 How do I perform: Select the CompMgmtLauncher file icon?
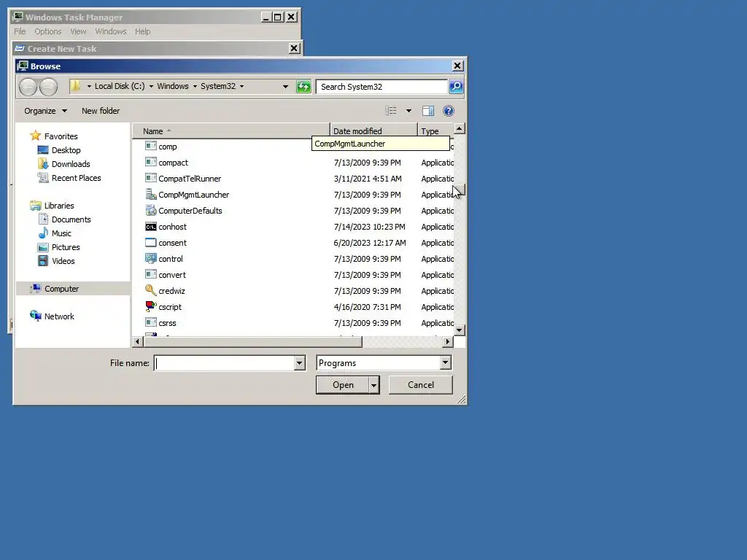(x=150, y=195)
